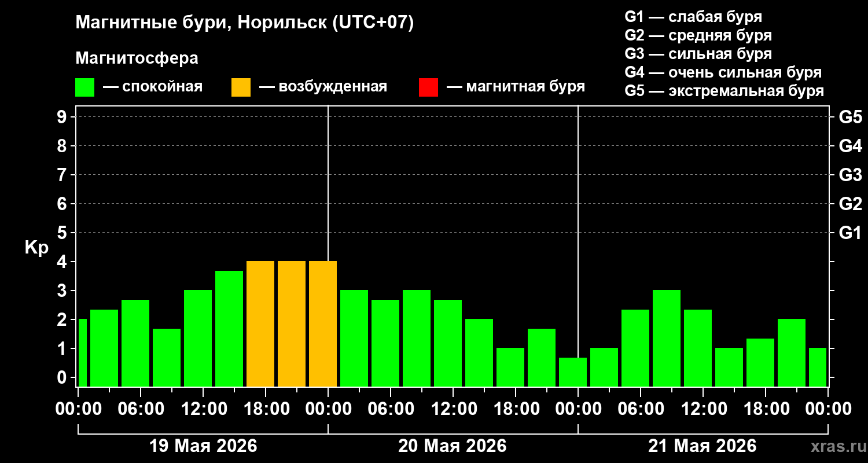Click the orange bar crossing midnight into 20 May
The height and width of the screenshot is (463, 868).
tap(323, 324)
